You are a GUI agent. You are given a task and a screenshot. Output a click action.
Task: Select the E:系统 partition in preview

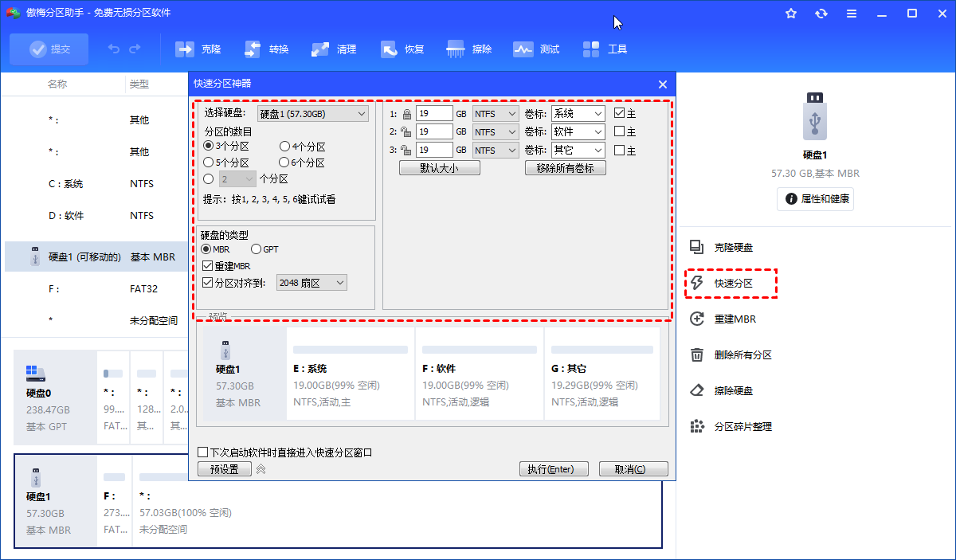(350, 374)
